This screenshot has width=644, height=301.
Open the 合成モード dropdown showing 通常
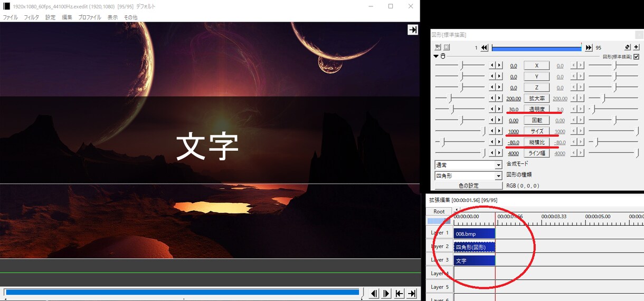[x=468, y=164]
